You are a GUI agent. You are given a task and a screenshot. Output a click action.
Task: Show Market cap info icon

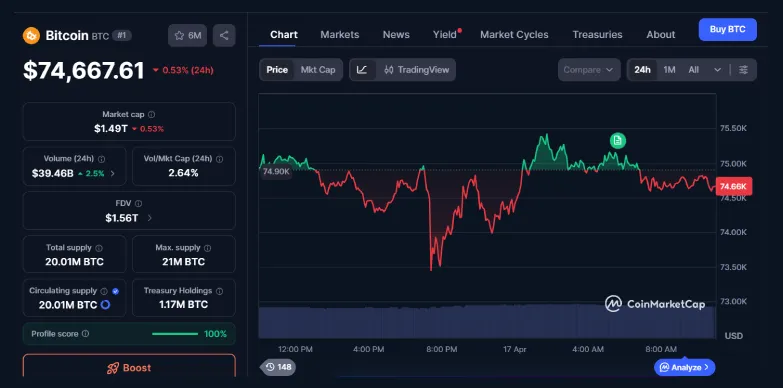pyautogui.click(x=151, y=114)
